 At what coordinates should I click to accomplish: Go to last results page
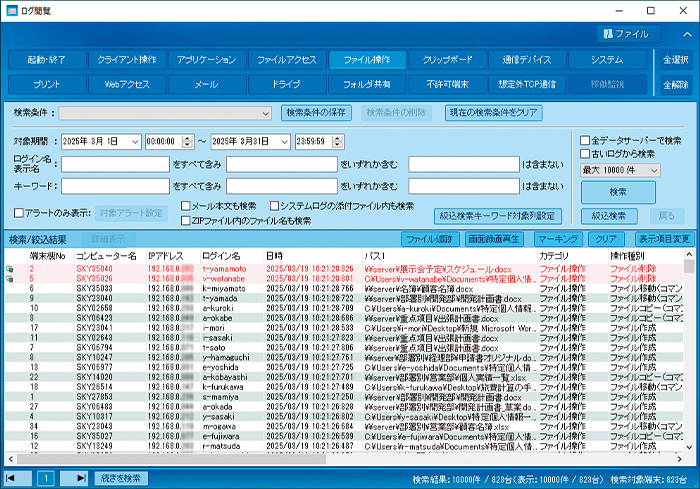point(74,478)
